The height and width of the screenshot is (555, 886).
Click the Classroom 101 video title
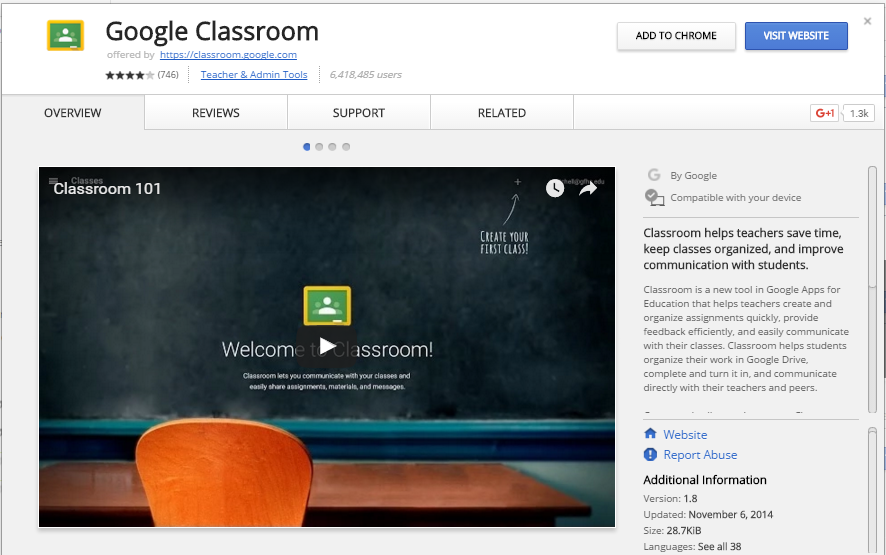[x=107, y=189]
